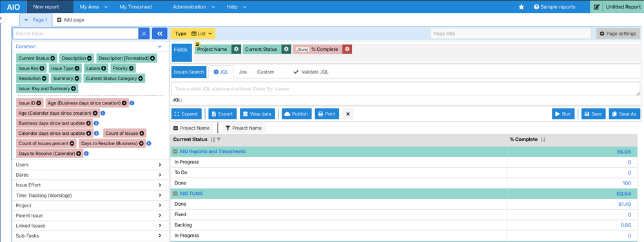Show info for Age (Calendar days since creation)
Viewport: 644px width, 242px height.
[102, 113]
